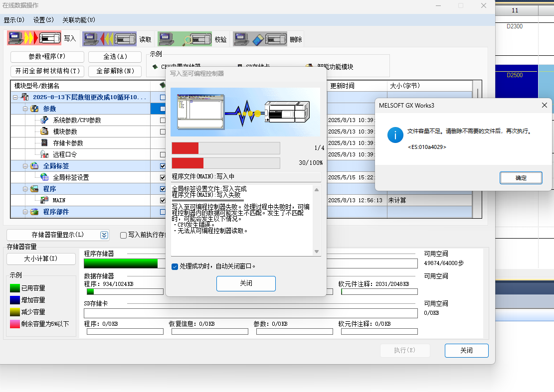Click the MAIN program icon in tree
This screenshot has width=554, height=392.
[45, 200]
